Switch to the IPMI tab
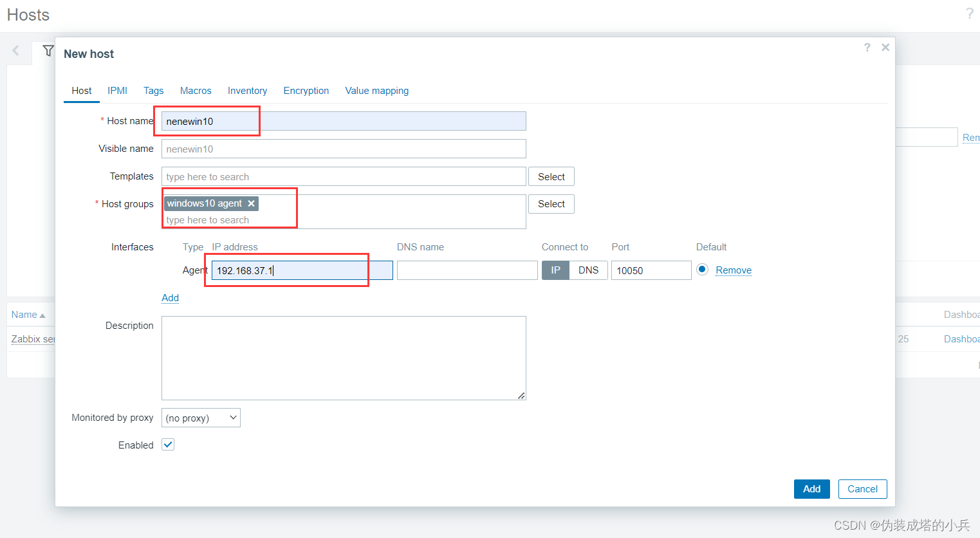980x538 pixels. coord(117,91)
